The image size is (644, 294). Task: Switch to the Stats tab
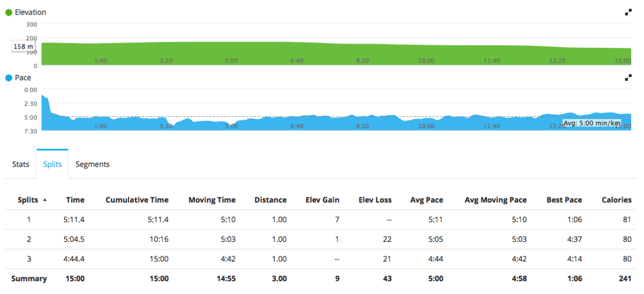coord(20,164)
